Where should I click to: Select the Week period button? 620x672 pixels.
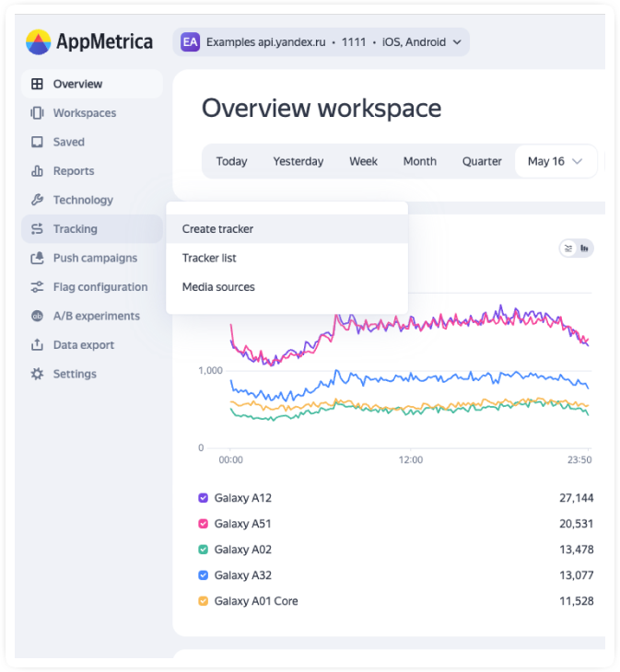(363, 161)
